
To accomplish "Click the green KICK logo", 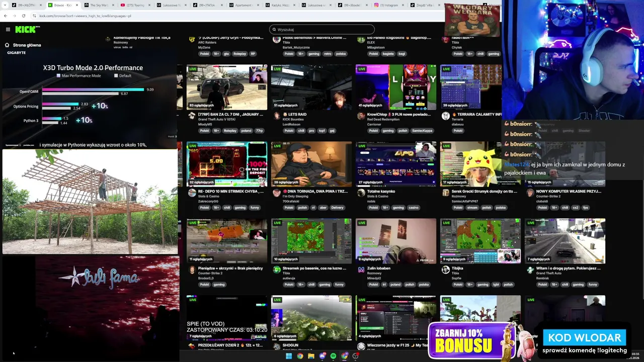I will 26,29.
